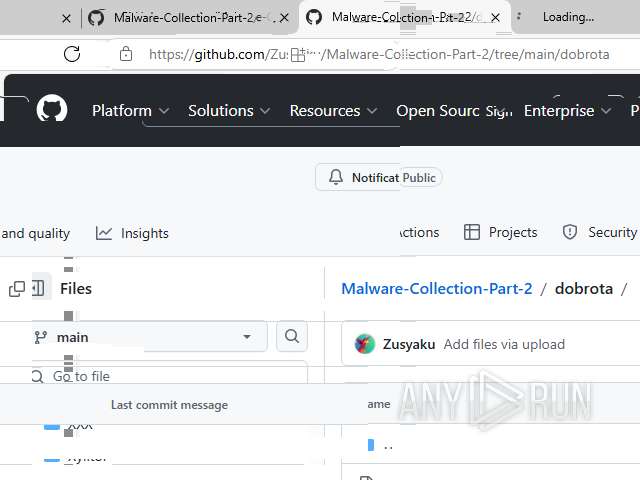
Task: Click the GitHub Octocat logo in header
Action: point(52,109)
